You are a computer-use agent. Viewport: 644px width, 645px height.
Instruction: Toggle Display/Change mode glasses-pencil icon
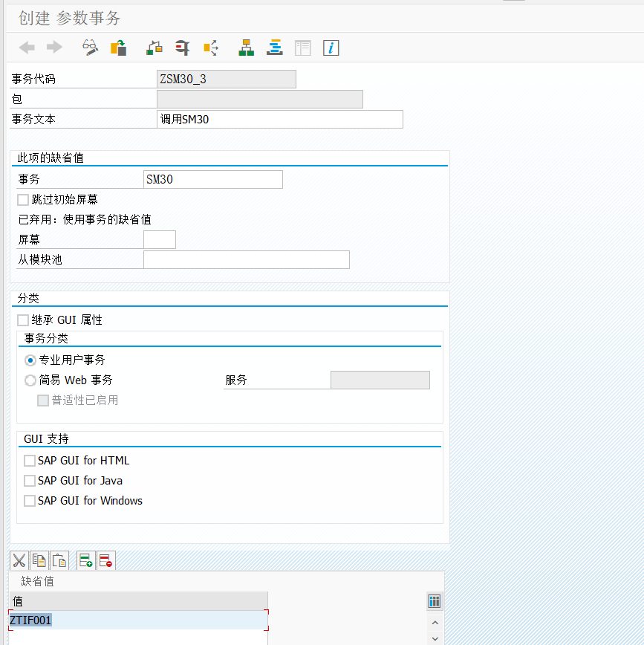click(90, 48)
